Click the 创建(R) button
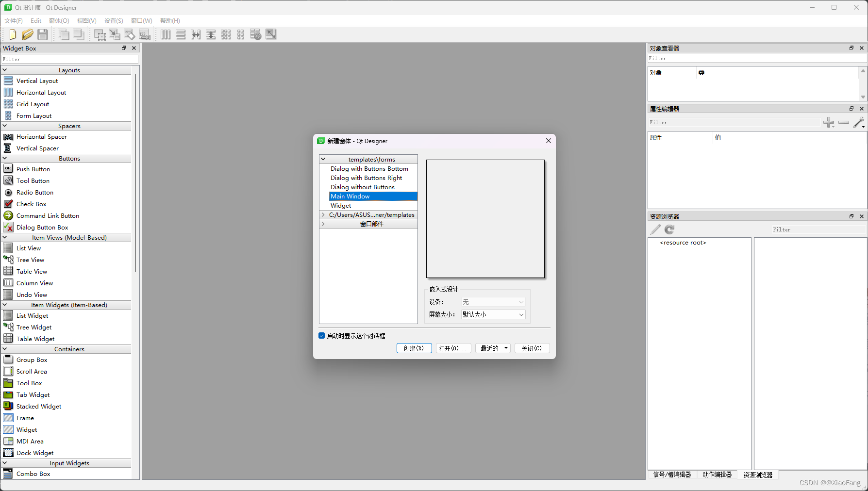Image resolution: width=868 pixels, height=491 pixels. (x=414, y=348)
